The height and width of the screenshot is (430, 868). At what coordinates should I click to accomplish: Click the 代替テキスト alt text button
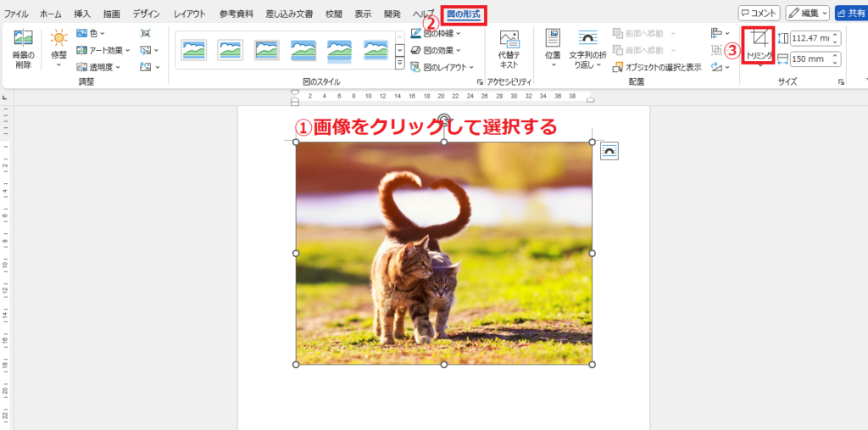tap(509, 50)
